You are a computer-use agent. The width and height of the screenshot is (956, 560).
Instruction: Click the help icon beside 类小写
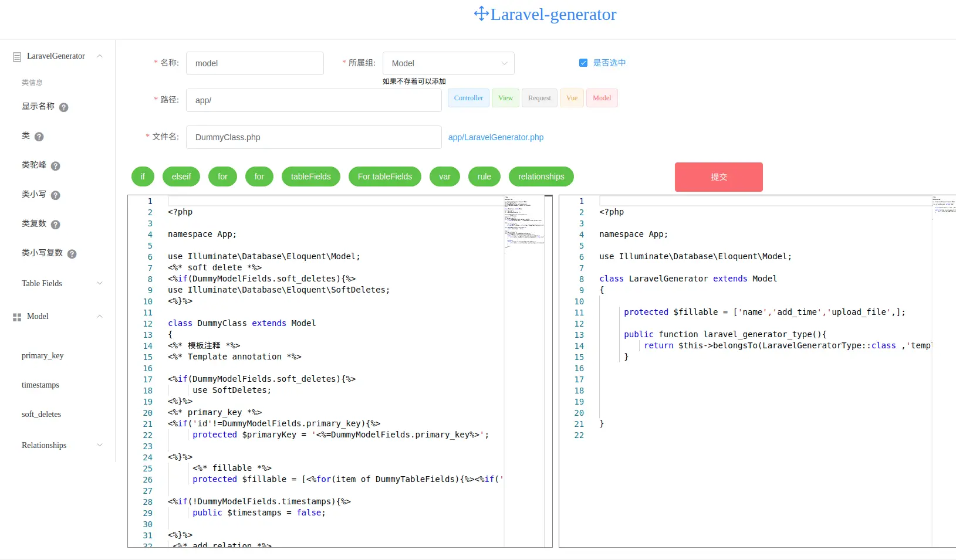pyautogui.click(x=56, y=195)
